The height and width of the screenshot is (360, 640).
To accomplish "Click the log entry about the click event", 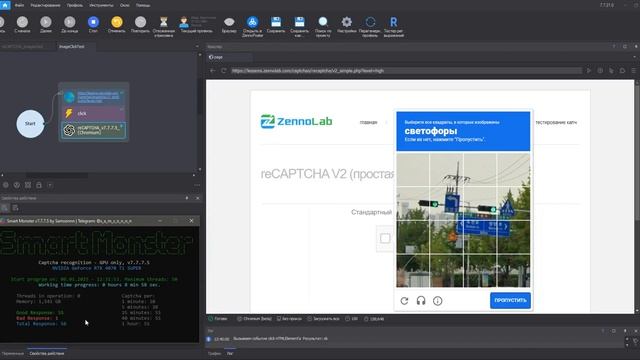I will (280, 339).
